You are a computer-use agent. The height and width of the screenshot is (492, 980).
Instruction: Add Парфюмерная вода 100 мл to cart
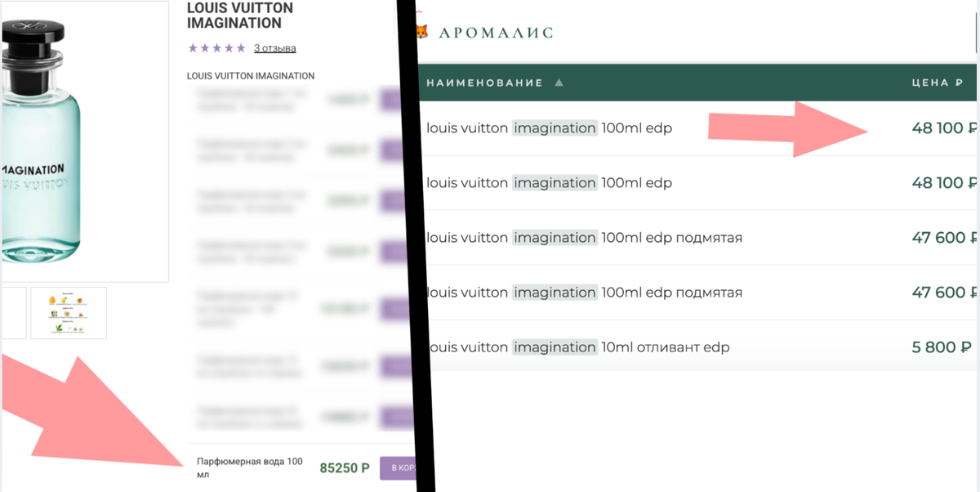(400, 467)
